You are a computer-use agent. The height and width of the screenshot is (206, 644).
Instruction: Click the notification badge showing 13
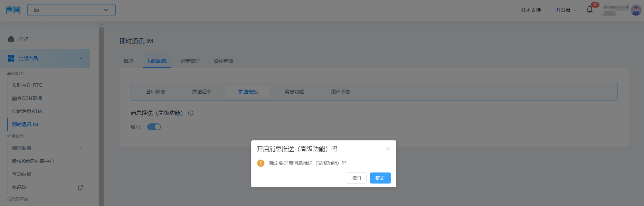(x=595, y=5)
